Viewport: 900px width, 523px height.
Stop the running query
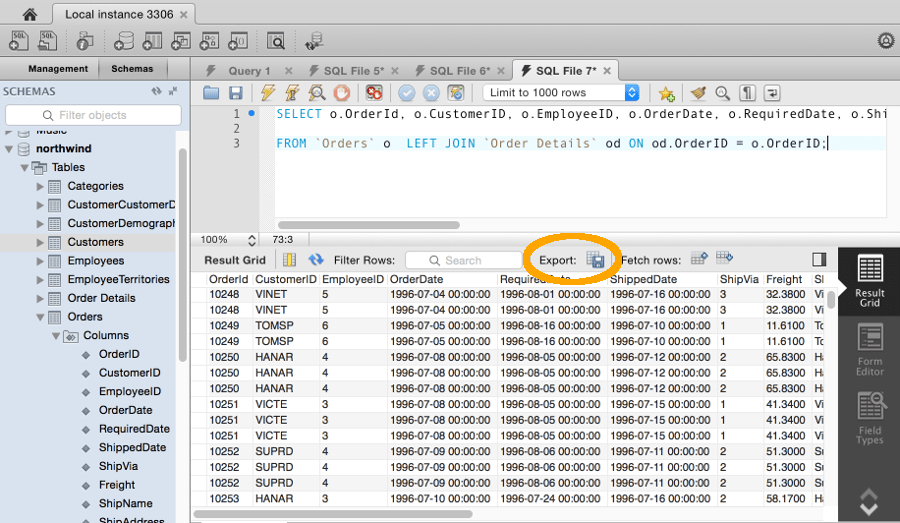point(342,92)
